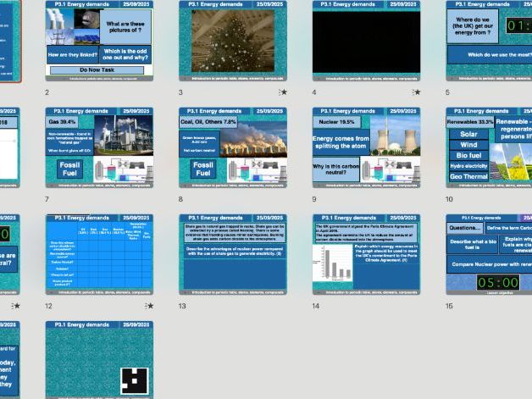Click slide number label '15'
This screenshot has height=399, width=532.
click(x=449, y=306)
